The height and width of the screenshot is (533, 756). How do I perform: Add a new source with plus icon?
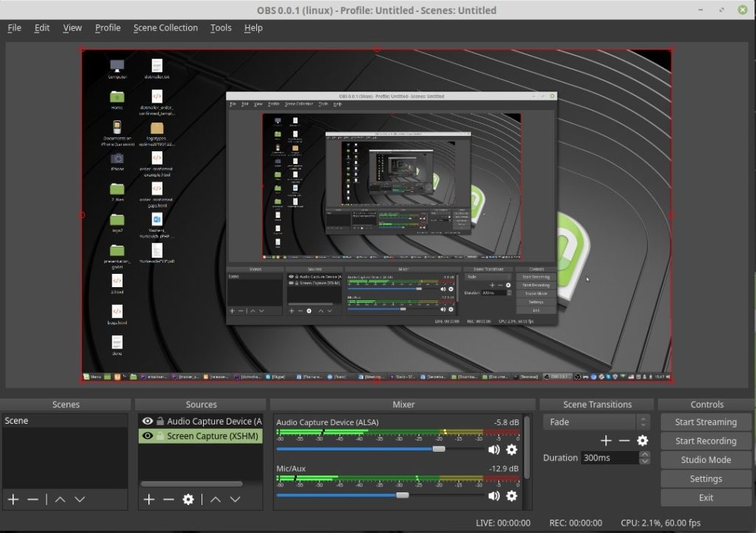[149, 499]
